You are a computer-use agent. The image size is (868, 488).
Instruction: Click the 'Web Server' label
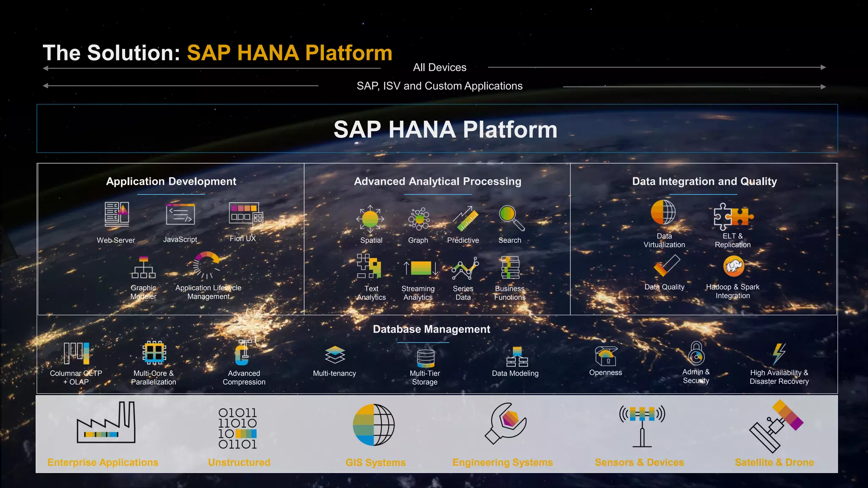pos(116,240)
